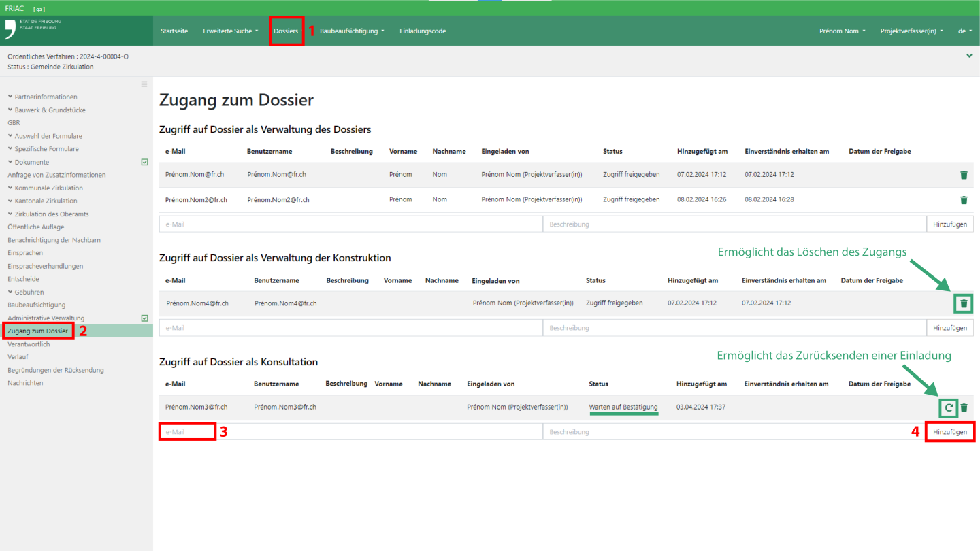Open the Baubeaufsichtigung dropdown menu

352,31
